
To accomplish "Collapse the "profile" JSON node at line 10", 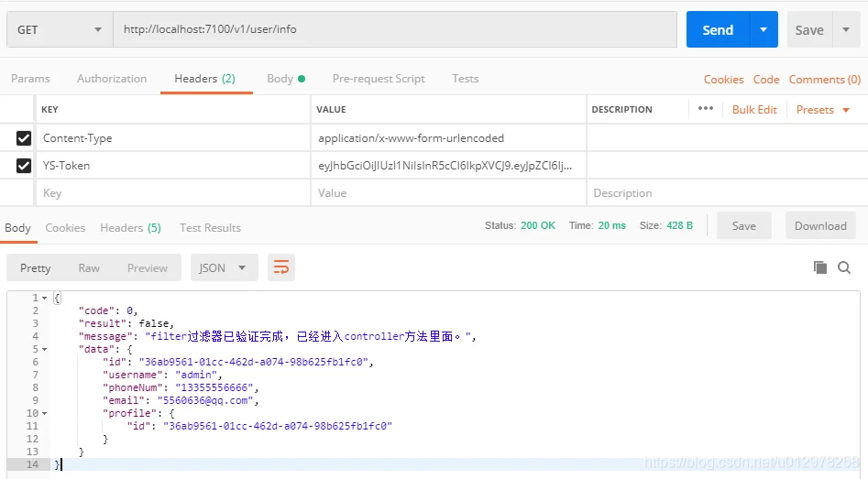I will point(44,413).
